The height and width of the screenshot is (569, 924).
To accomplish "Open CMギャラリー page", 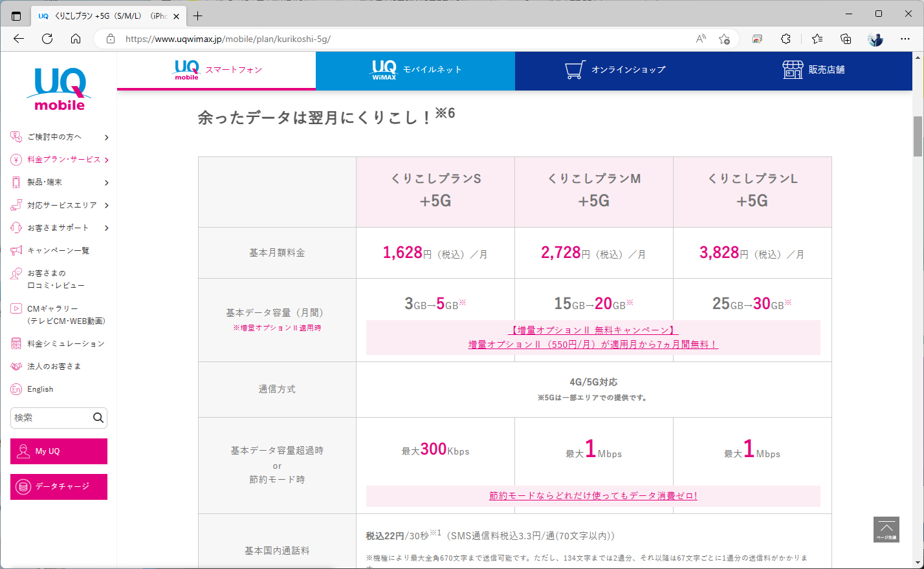I will [65, 315].
